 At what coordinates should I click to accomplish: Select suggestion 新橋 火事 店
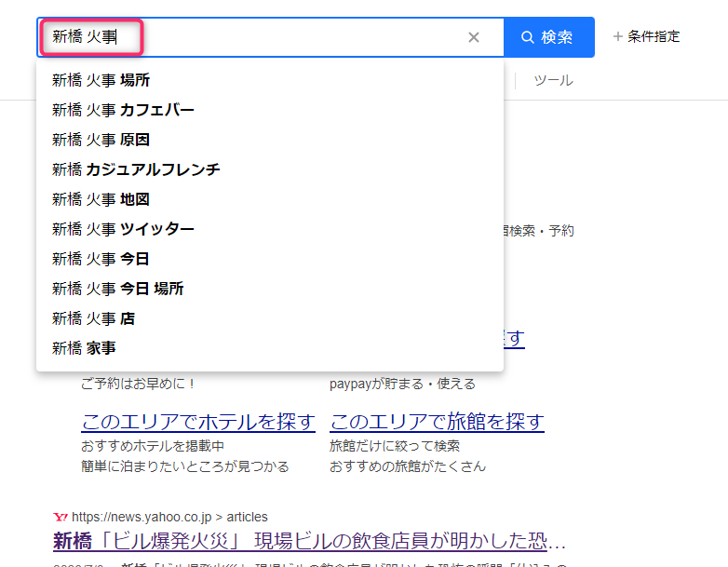(x=93, y=318)
